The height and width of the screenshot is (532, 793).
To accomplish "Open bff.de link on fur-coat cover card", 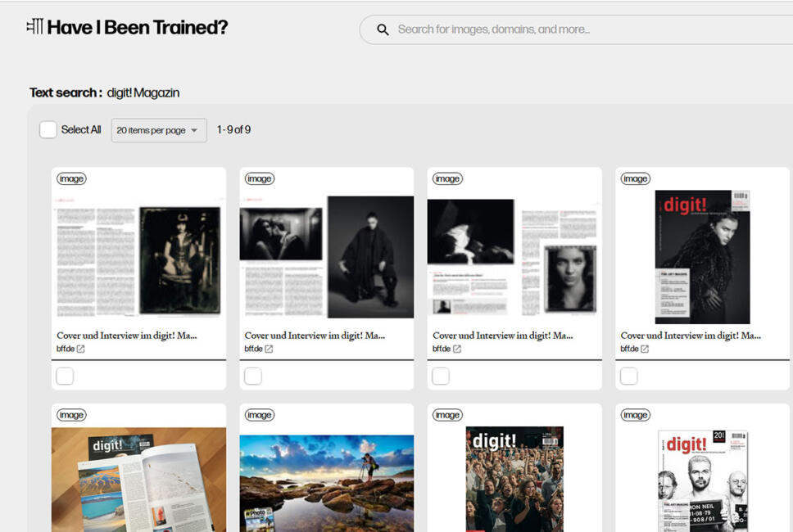I will point(629,349).
